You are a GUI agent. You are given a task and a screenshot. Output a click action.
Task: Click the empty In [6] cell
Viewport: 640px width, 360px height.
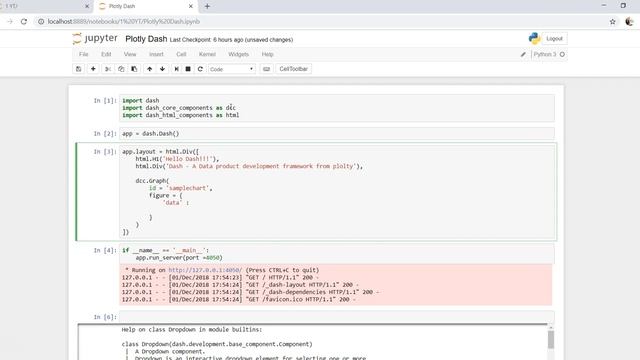pyautogui.click(x=337, y=317)
